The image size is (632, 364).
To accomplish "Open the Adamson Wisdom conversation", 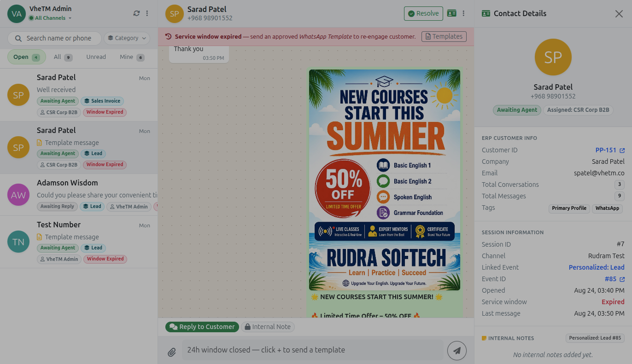I will (79, 195).
